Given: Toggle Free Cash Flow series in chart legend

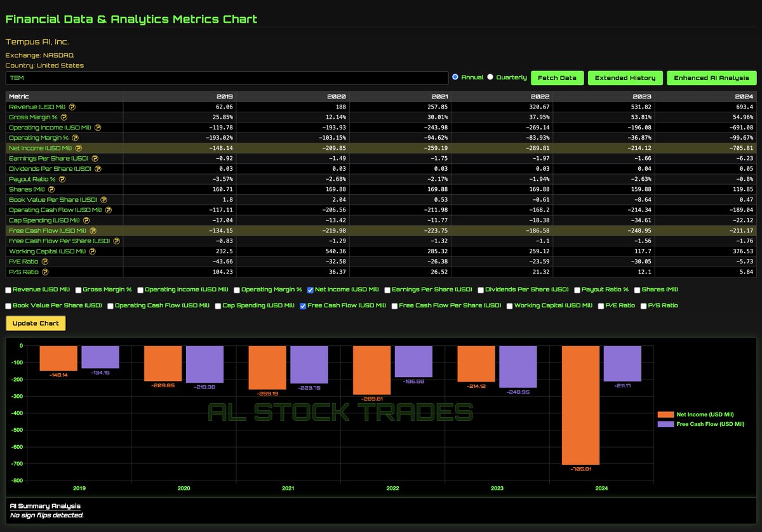Looking at the screenshot, I should 701,423.
